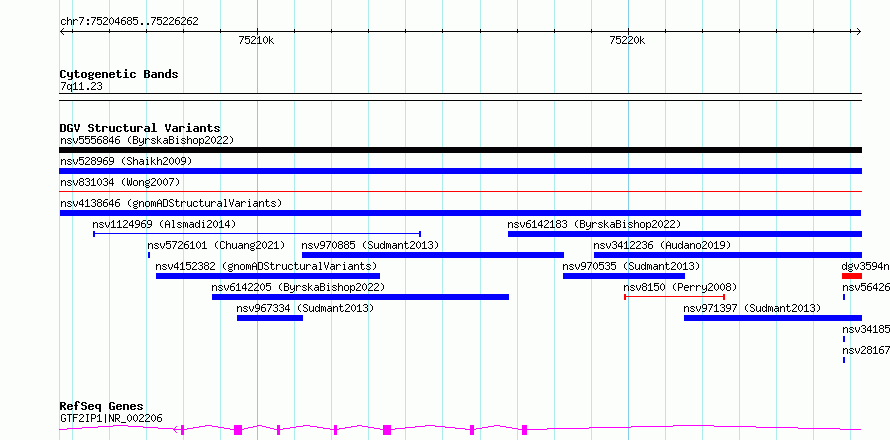
Task: Click the blue bar under nsv4152382
Action: (x=268, y=276)
